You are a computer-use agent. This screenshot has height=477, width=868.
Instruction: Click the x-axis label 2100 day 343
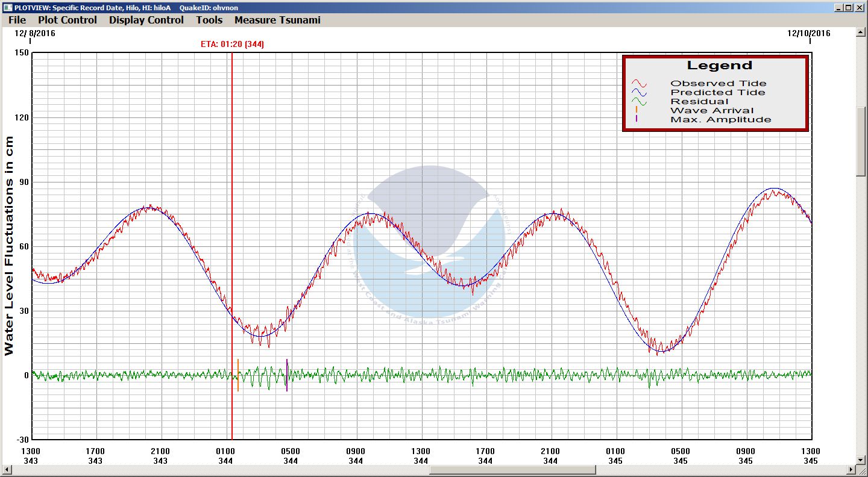pyautogui.click(x=160, y=456)
